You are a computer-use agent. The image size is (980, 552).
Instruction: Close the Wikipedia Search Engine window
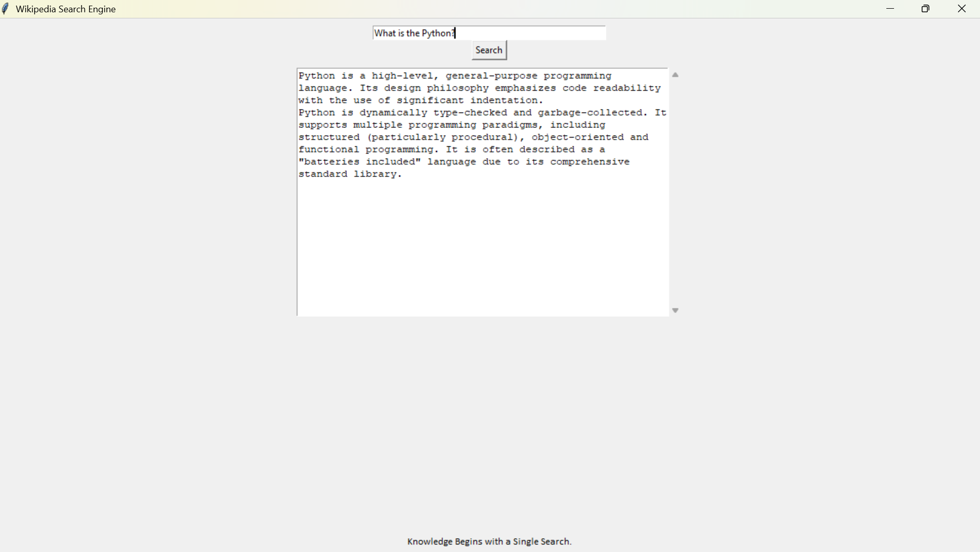click(962, 9)
